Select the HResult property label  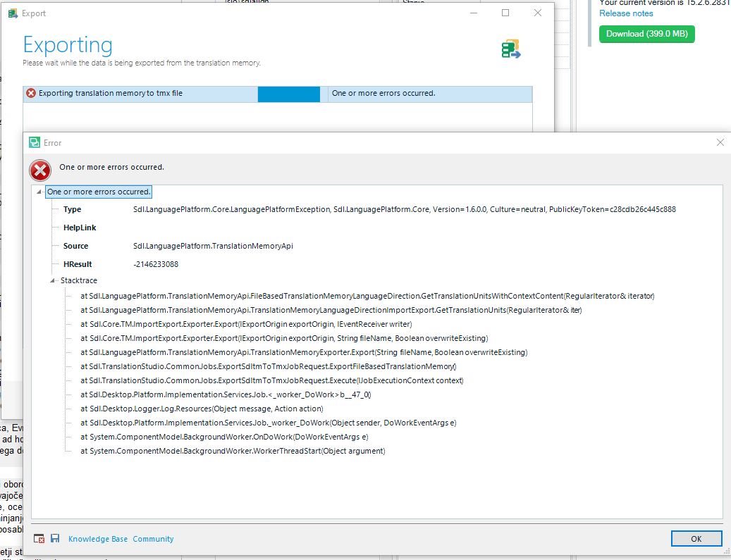[78, 264]
